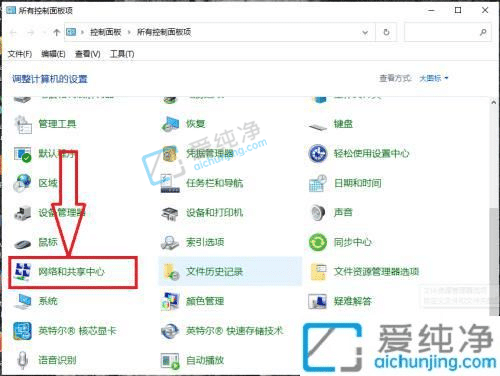Viewport: 500px width, 376px height.
Task: Click the 设备和打印机 label text
Action: [215, 212]
